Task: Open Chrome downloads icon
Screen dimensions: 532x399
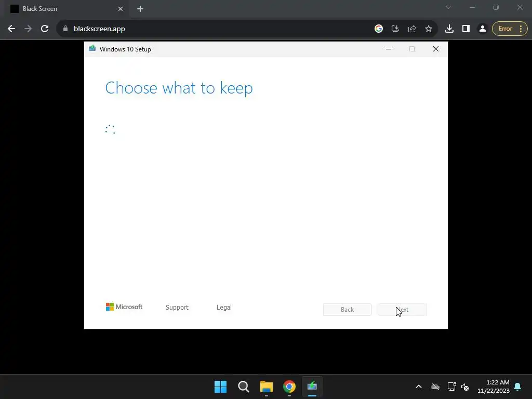Action: pyautogui.click(x=449, y=29)
